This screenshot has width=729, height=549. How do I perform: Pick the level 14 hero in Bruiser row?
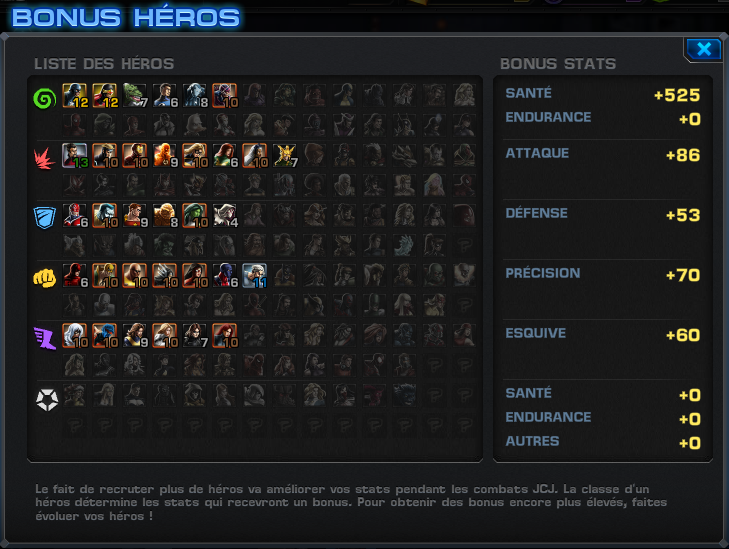pos(225,215)
